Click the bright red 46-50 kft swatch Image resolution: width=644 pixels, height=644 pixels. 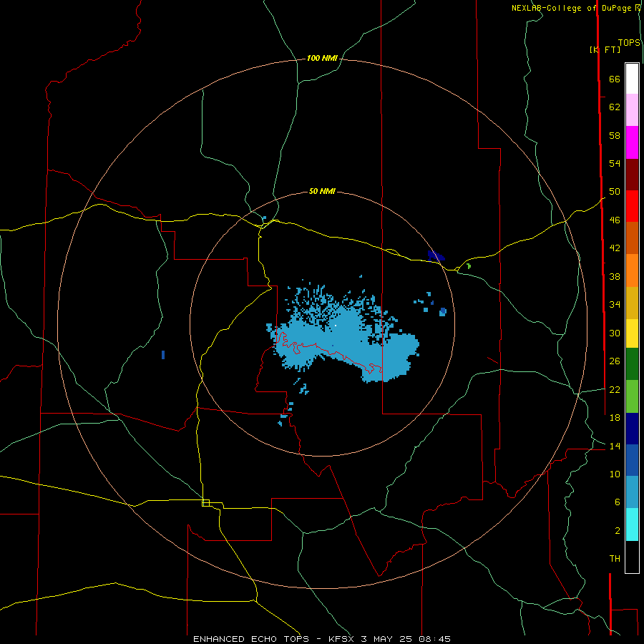(632, 206)
